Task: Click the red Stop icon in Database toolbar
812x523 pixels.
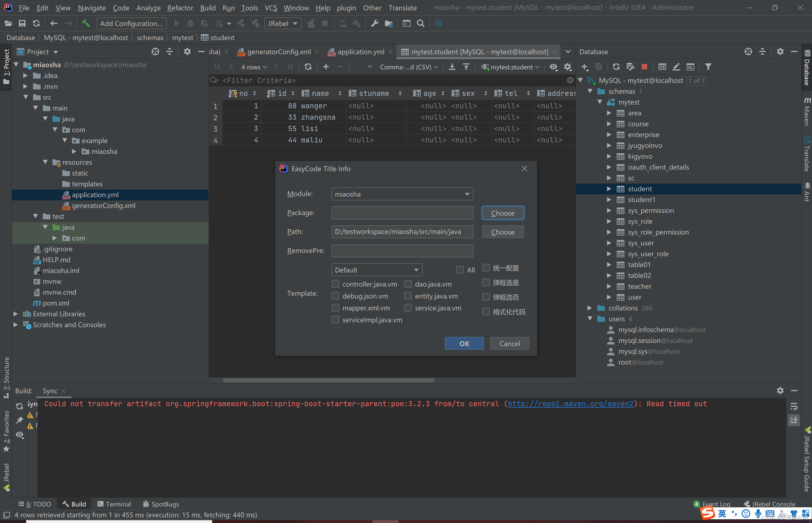Action: (x=644, y=67)
